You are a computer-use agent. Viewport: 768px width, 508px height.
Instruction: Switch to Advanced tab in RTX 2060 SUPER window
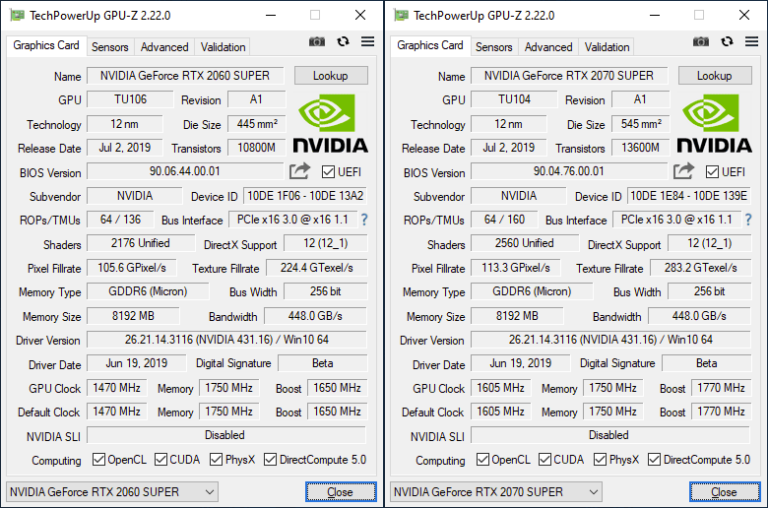pyautogui.click(x=164, y=47)
